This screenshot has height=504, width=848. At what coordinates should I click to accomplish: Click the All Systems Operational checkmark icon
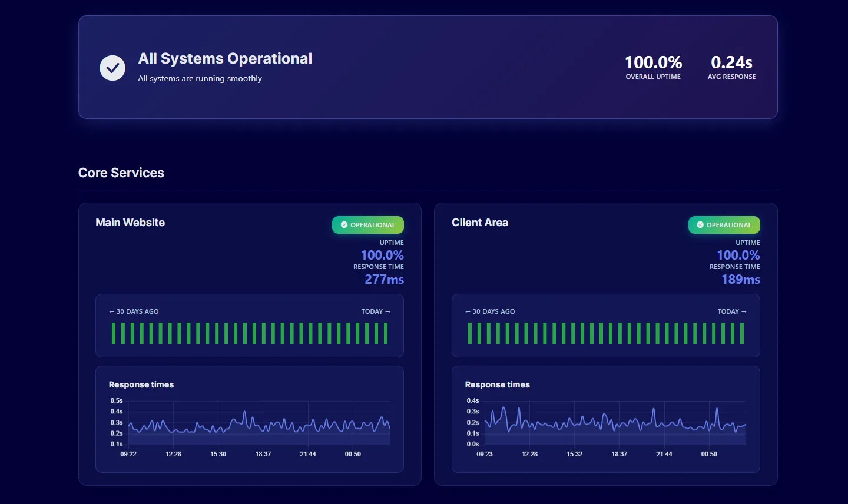pos(112,68)
